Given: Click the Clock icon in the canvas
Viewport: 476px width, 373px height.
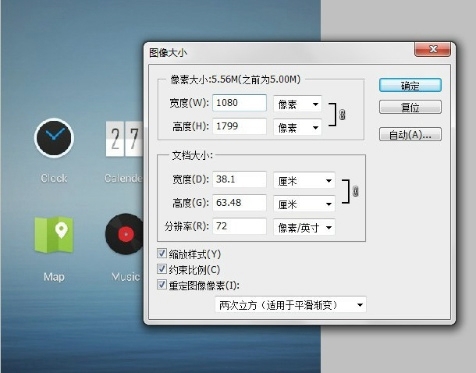Looking at the screenshot, I should pos(54,138).
